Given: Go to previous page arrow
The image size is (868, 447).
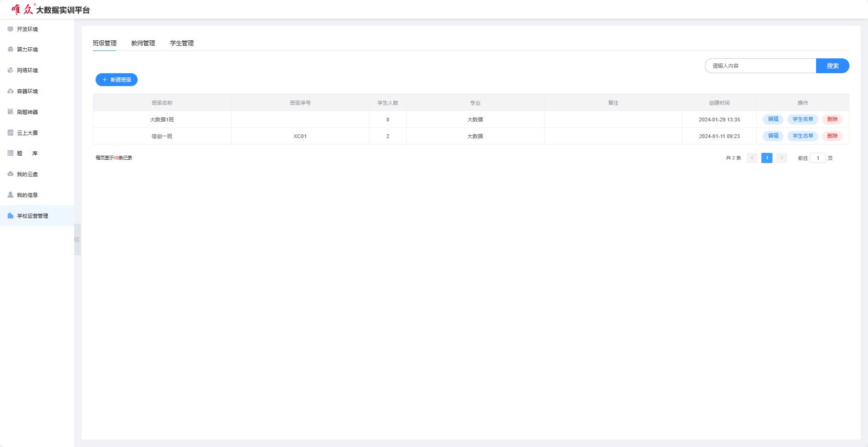Looking at the screenshot, I should click(x=752, y=158).
